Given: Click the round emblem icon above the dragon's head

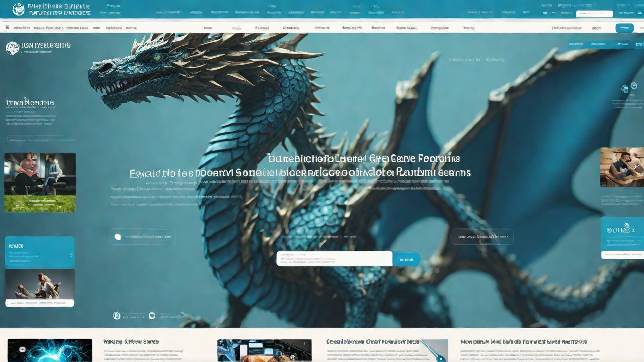Looking at the screenshot, I should point(12,48).
